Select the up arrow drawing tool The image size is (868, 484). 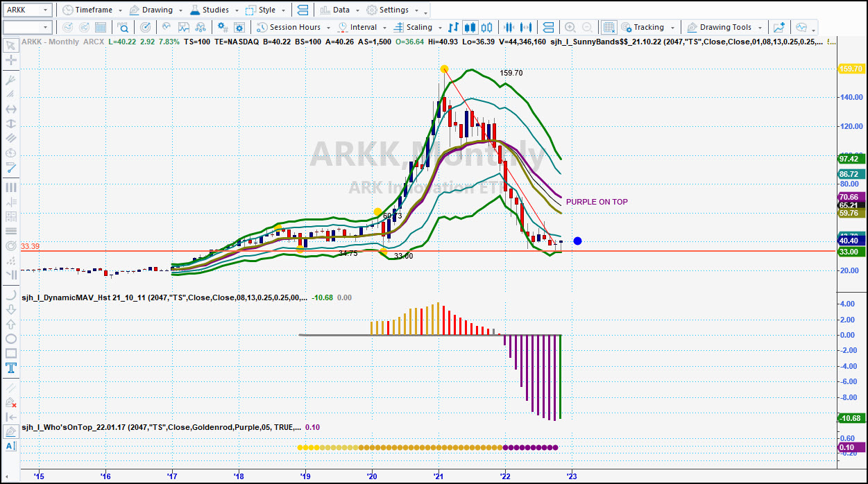coord(11,324)
